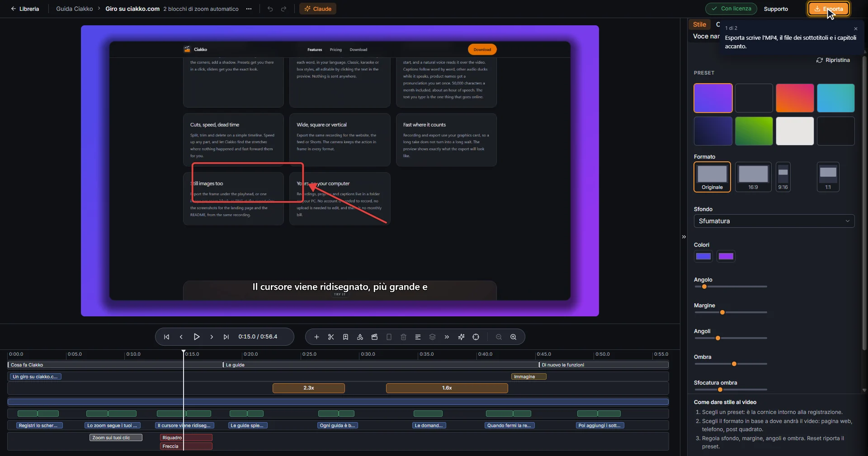Choose the orange-red gradient preset

tap(795, 98)
